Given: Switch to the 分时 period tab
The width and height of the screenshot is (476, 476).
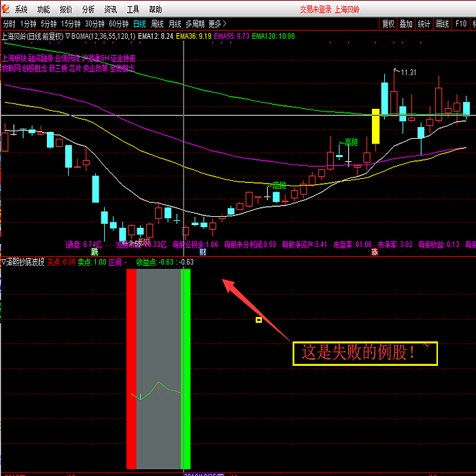Looking at the screenshot, I should pyautogui.click(x=9, y=24).
